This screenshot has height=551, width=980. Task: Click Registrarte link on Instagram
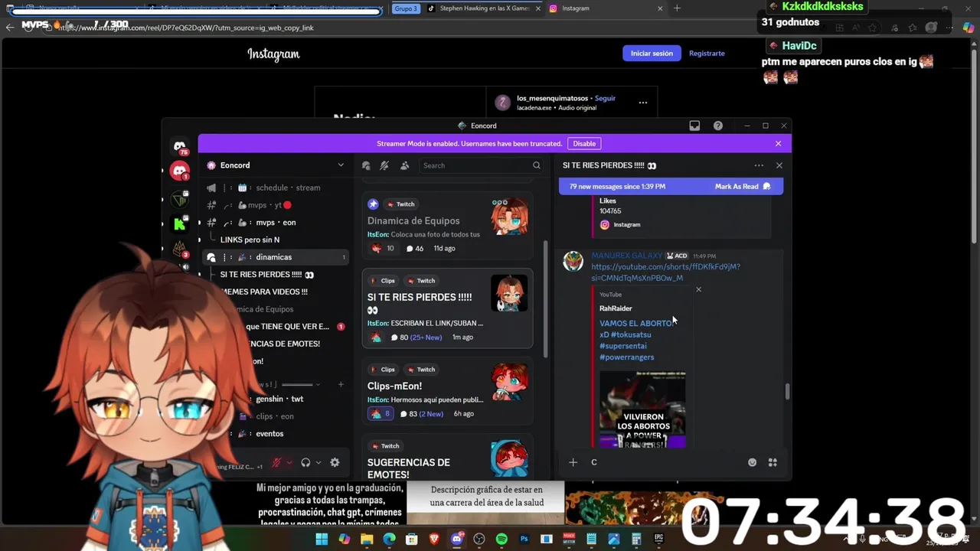(707, 54)
